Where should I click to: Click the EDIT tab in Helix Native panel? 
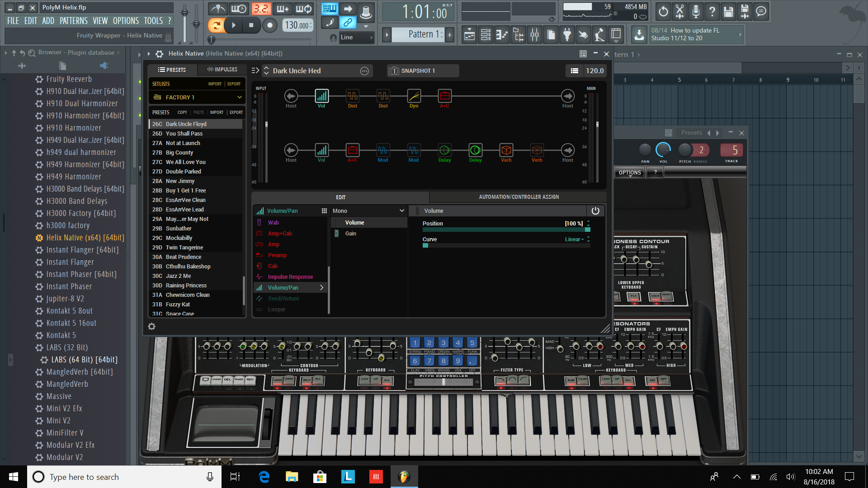coord(340,197)
